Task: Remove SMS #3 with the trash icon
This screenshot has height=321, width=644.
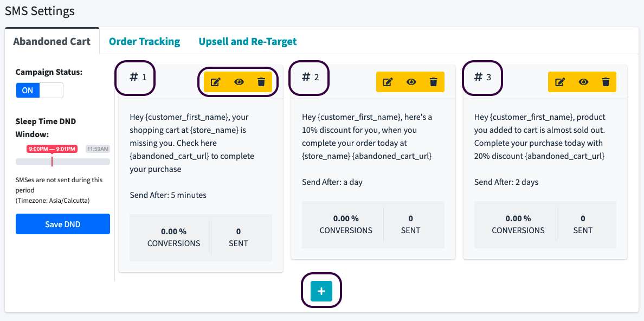Action: [x=606, y=82]
